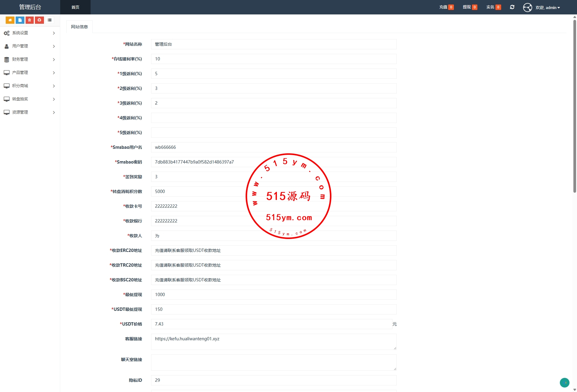Click the refresh icon in top bar
The image size is (577, 392).
pos(512,7)
